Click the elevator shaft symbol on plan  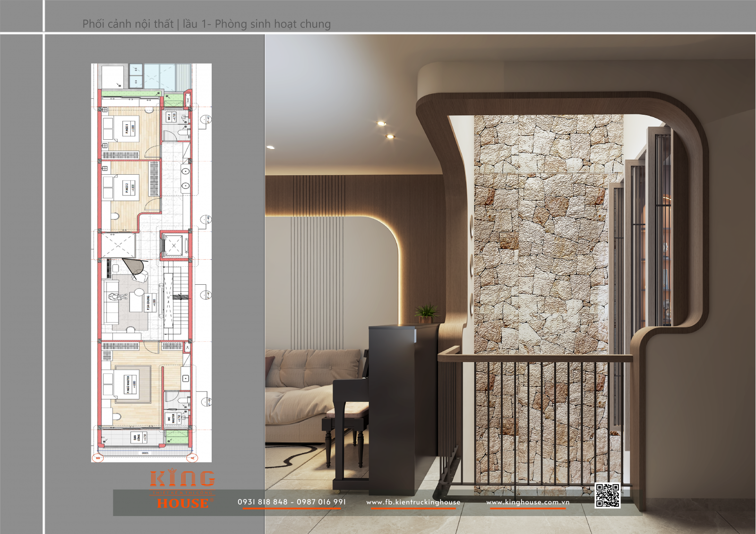click(174, 246)
